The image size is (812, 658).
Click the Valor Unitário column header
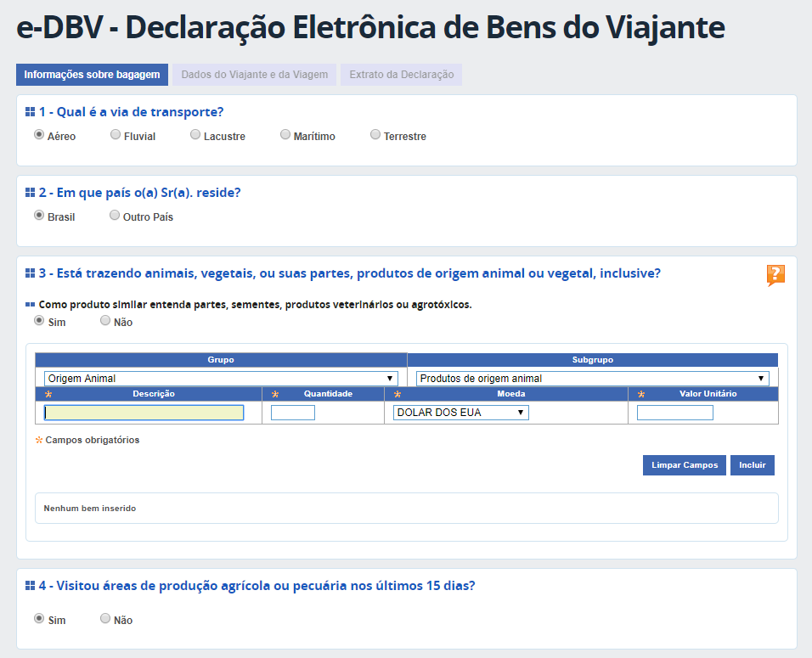708,394
